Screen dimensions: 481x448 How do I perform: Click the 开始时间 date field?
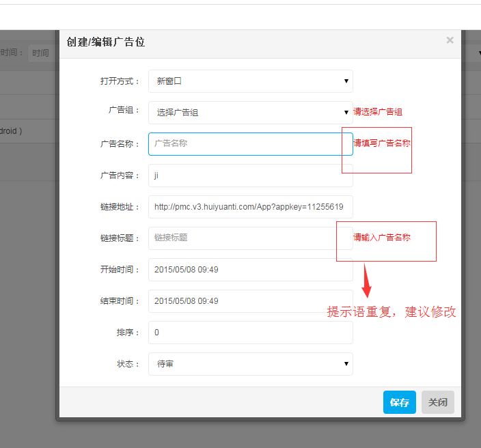(250, 270)
